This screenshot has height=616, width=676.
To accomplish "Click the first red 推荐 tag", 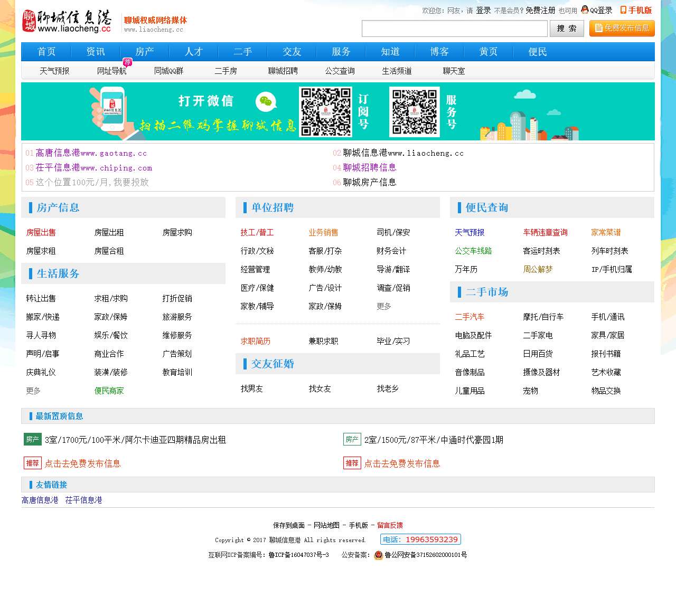I will click(x=33, y=463).
